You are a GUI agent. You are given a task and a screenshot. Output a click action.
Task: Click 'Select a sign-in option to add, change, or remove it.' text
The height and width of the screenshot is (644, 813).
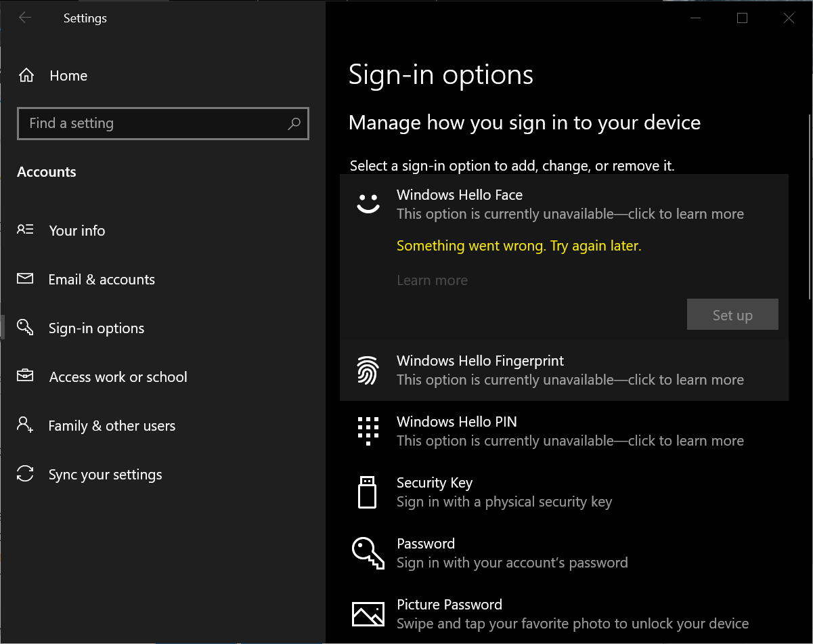click(512, 165)
